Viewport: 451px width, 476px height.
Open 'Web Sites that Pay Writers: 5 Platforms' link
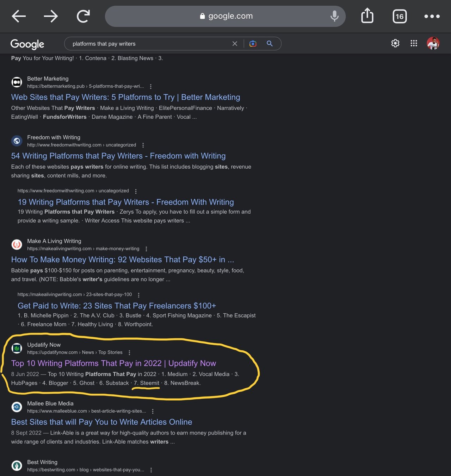coord(125,97)
